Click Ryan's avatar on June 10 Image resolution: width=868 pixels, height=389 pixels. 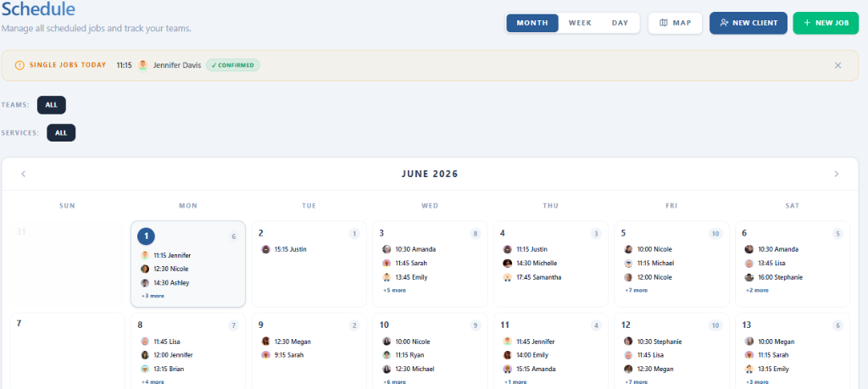tap(387, 355)
